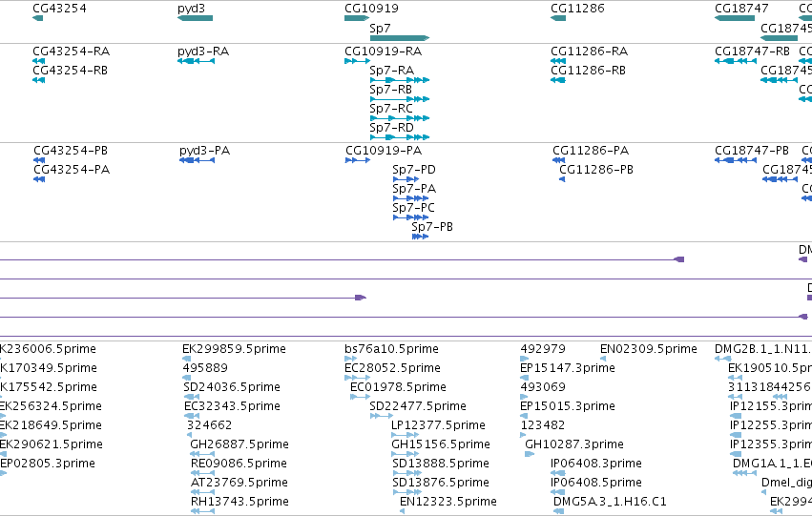This screenshot has height=516, width=812.
Task: Select the CG10919-PA protein glyph
Action: 358,160
